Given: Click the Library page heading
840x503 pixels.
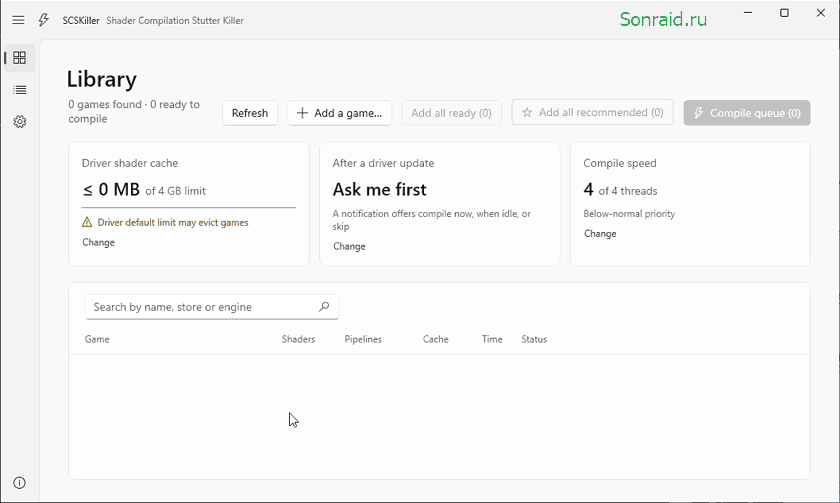Looking at the screenshot, I should (102, 79).
